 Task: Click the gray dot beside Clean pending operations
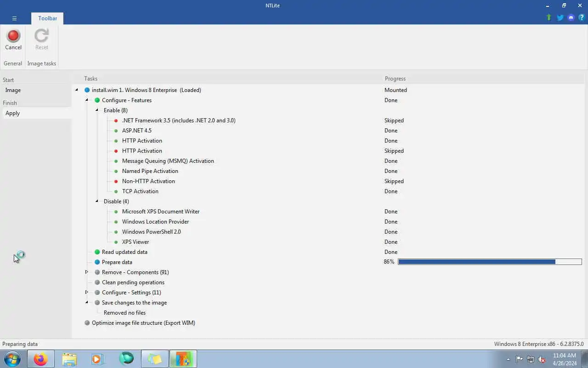(x=97, y=282)
